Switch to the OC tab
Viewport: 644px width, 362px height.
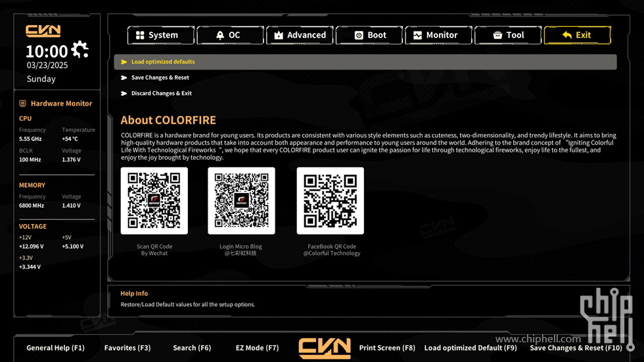coord(230,35)
